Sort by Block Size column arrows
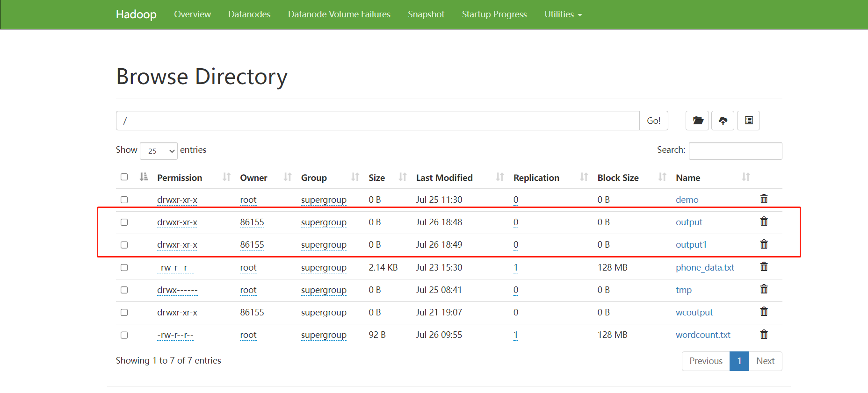The image size is (868, 393). 662,177
